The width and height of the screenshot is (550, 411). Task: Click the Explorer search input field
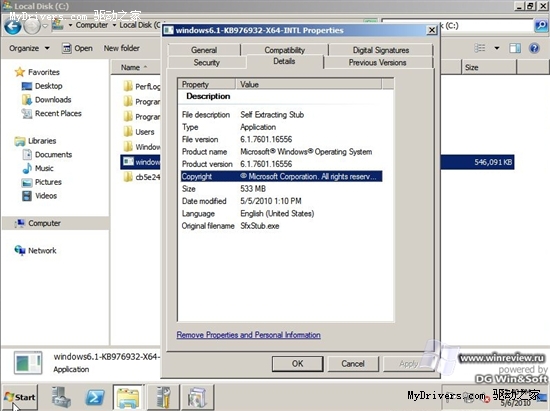[487, 26]
